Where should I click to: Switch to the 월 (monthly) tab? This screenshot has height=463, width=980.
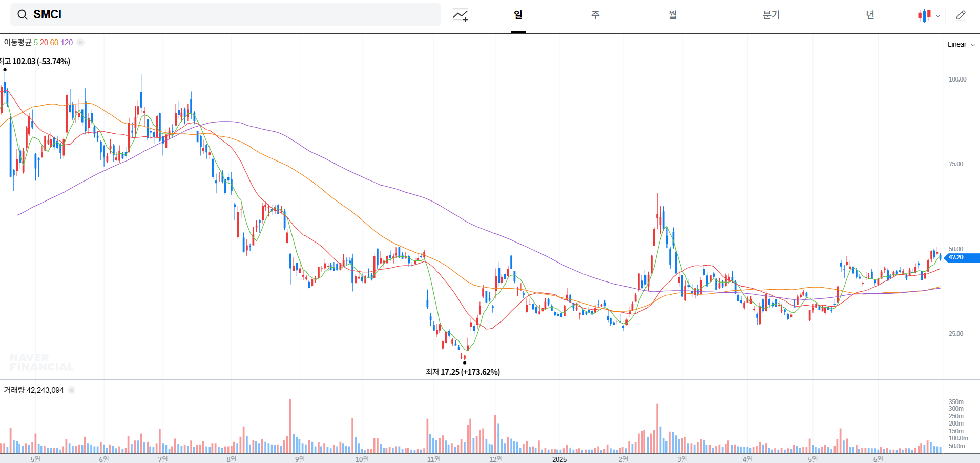pos(673,15)
